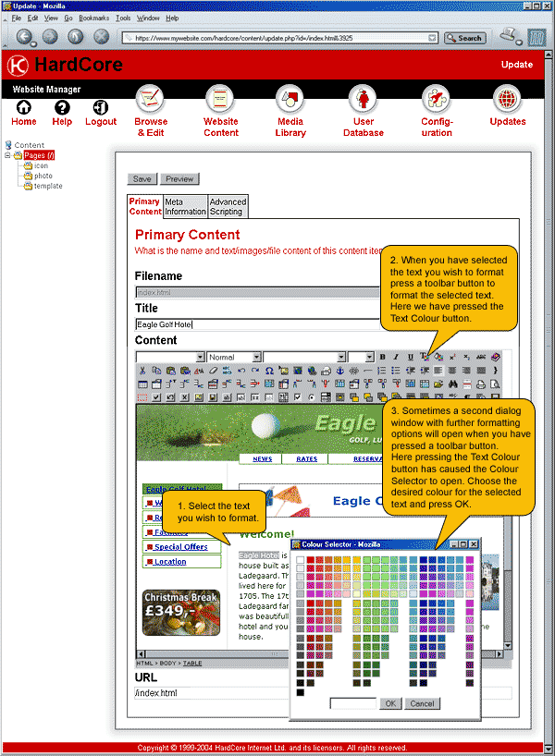The height and width of the screenshot is (756, 555).
Task: Click the colour code field beside OK
Action: (353, 703)
